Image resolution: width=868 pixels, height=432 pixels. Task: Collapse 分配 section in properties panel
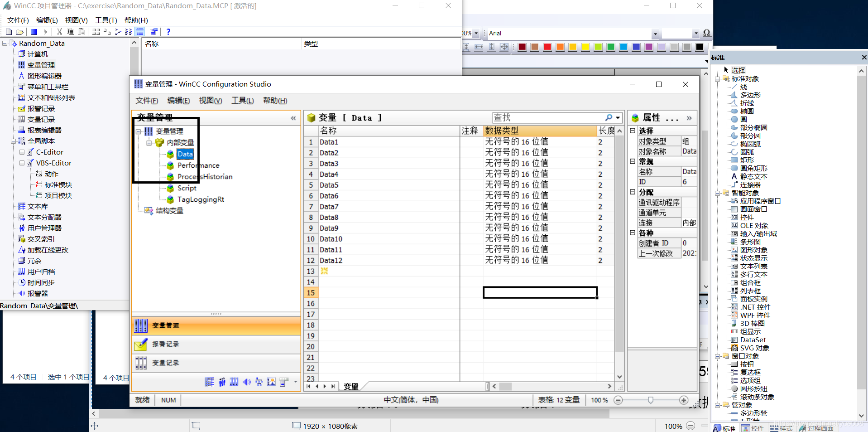coord(633,192)
